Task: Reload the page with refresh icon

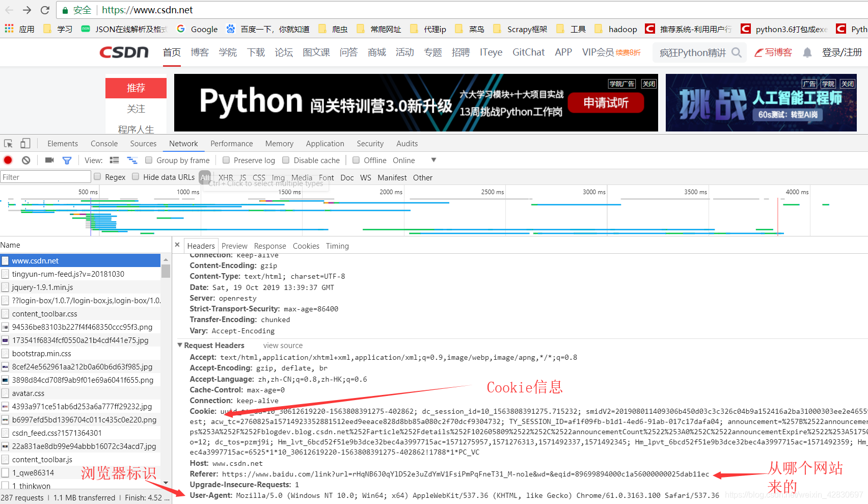Action: coord(45,10)
